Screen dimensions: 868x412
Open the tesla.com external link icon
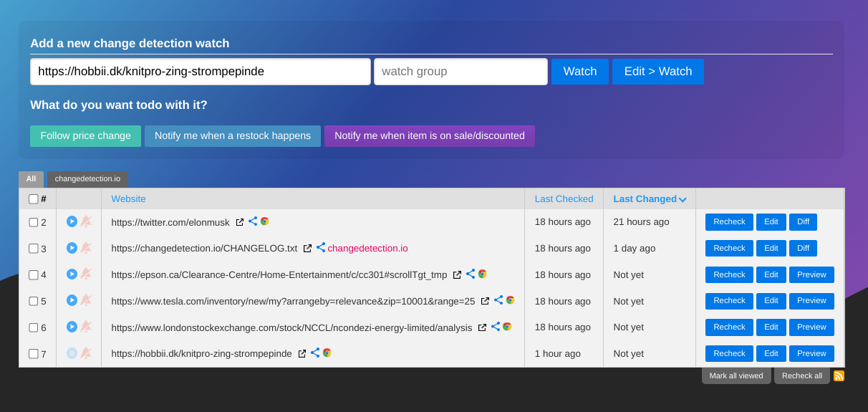coord(485,301)
